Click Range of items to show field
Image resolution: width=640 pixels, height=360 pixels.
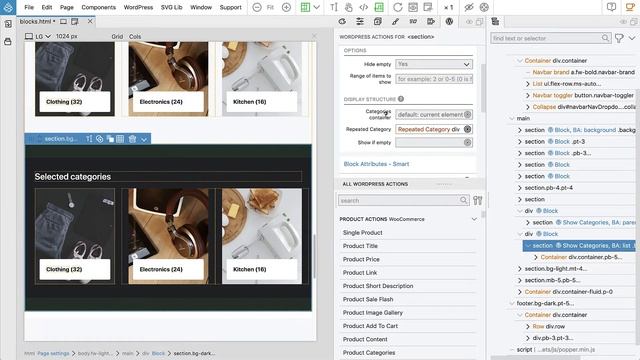click(x=434, y=79)
